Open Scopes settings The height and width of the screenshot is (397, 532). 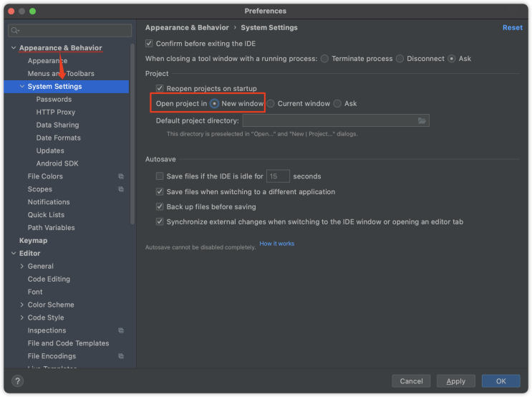coord(40,189)
